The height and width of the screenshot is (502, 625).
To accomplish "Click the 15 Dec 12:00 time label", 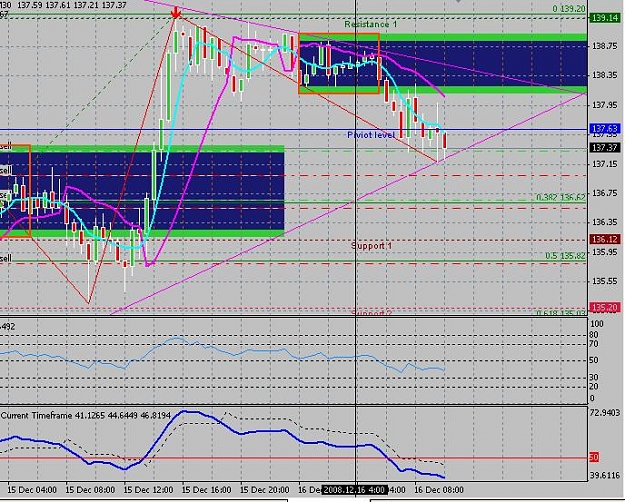I will point(148,490).
